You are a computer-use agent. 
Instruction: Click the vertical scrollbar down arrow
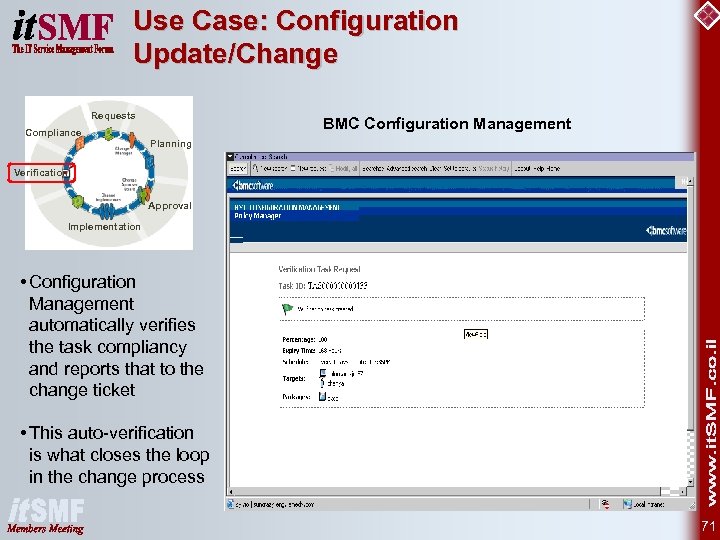pyautogui.click(x=690, y=482)
